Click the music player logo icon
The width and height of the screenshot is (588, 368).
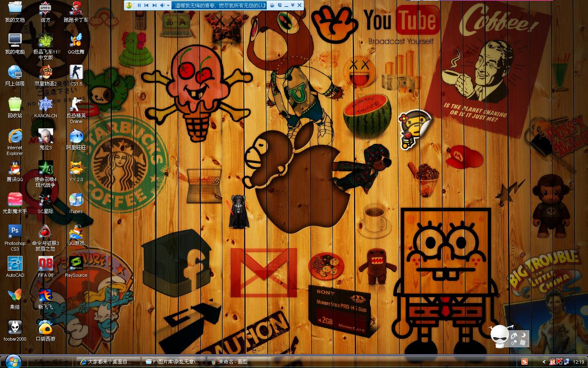coord(129,5)
